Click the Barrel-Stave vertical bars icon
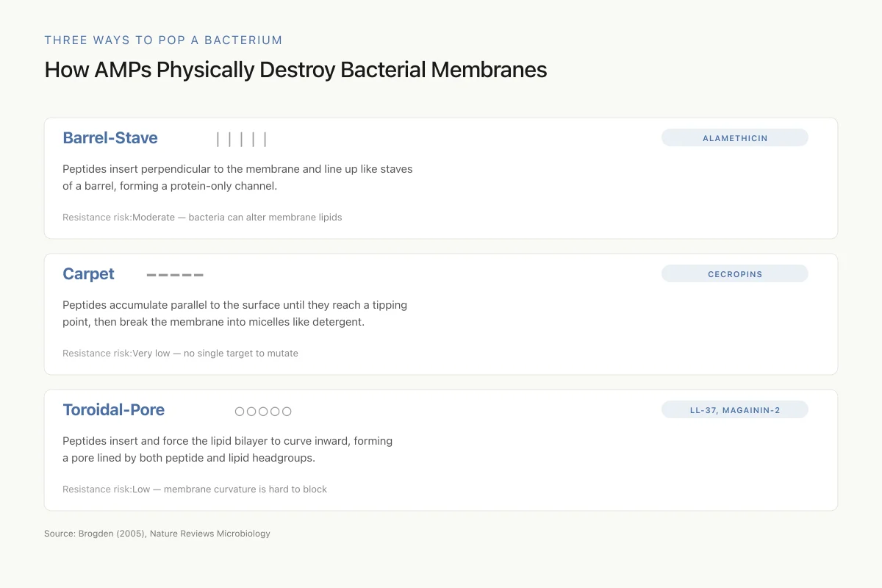Viewport: 882px width, 588px height. (x=242, y=139)
